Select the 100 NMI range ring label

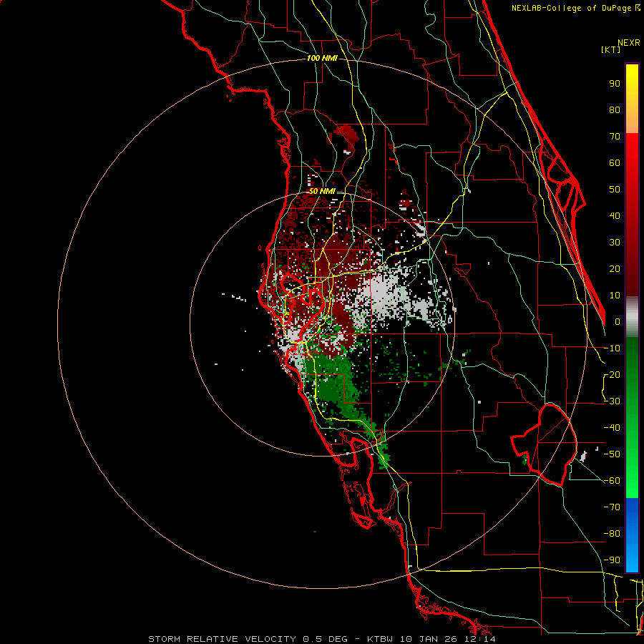(321, 58)
